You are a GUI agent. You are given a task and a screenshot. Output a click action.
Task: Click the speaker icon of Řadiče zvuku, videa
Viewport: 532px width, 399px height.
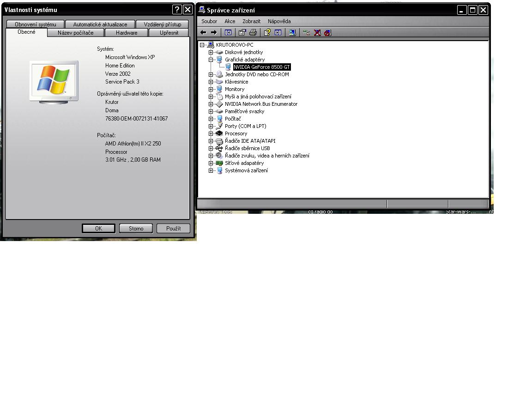219,155
